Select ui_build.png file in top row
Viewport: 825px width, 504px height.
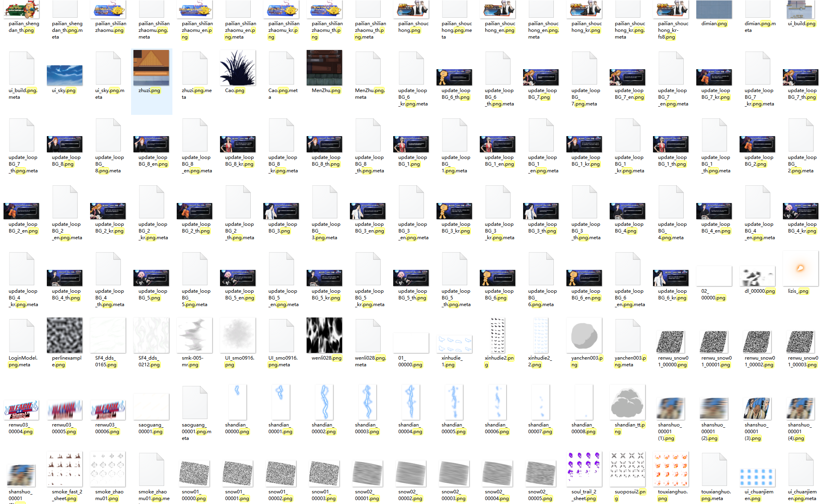click(801, 9)
